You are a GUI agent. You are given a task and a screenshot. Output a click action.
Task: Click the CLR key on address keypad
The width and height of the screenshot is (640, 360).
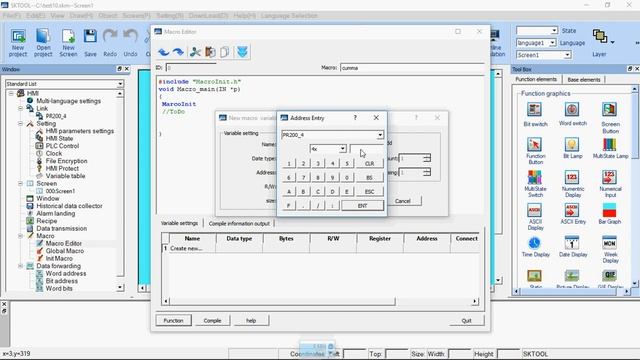coord(369,163)
